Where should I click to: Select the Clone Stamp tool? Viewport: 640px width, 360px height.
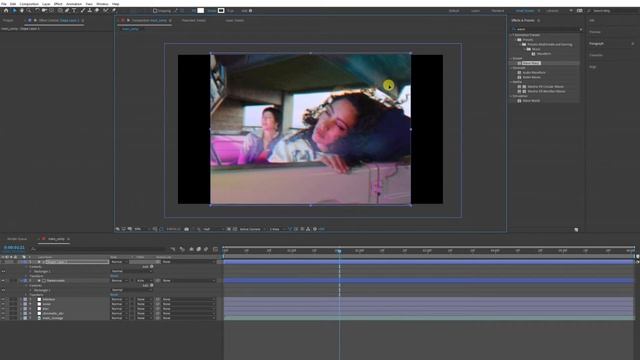pos(90,11)
